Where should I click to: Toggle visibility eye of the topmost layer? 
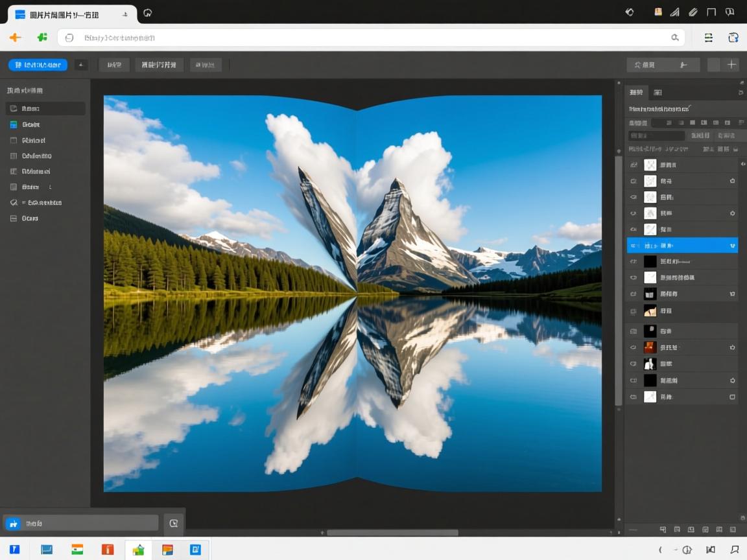point(634,165)
